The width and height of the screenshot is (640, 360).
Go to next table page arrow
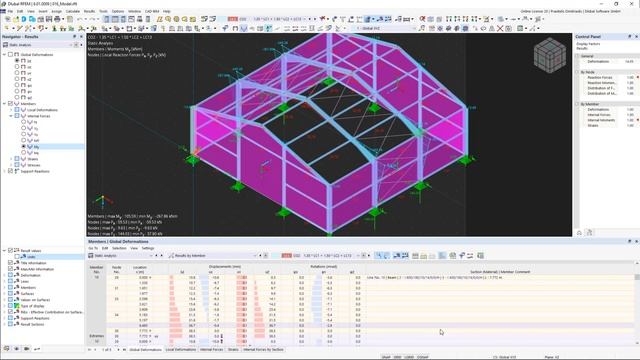118,350
